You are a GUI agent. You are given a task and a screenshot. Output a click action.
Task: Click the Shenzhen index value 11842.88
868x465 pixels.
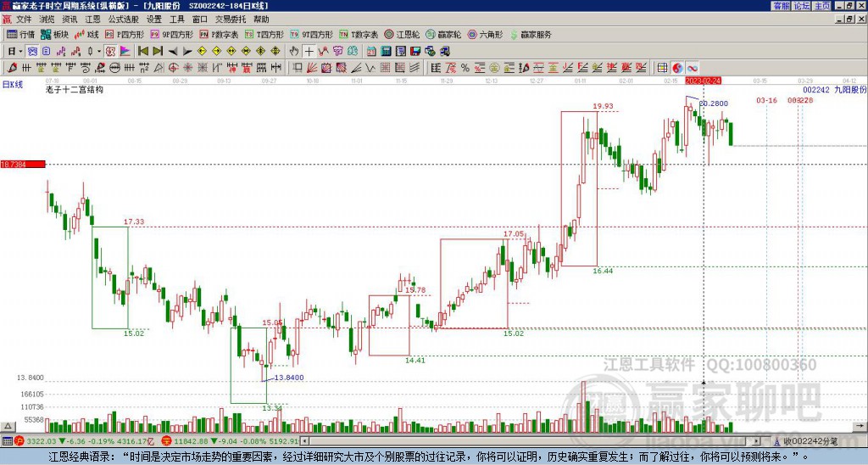[190, 441]
